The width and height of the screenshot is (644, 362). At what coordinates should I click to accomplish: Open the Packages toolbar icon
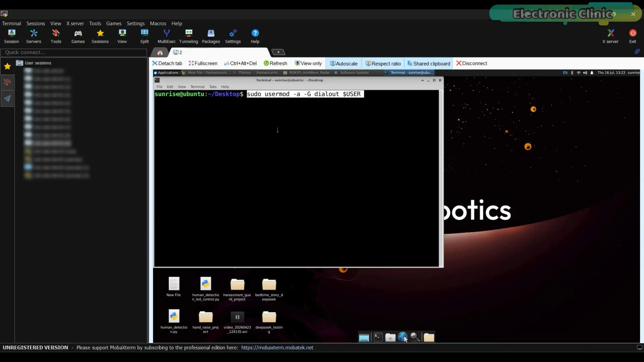point(211,36)
